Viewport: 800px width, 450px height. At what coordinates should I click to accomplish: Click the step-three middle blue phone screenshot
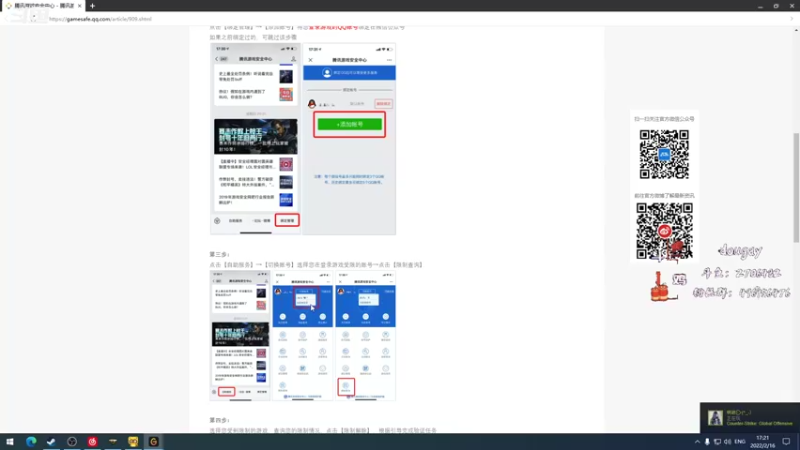tap(303, 335)
